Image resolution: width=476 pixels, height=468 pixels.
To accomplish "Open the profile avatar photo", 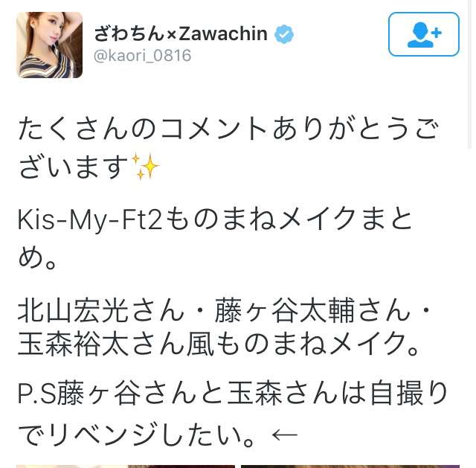I will 50,45.
